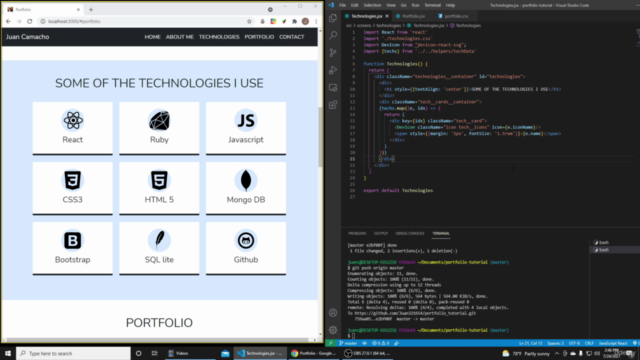Reload the Chrome page

coord(29,21)
